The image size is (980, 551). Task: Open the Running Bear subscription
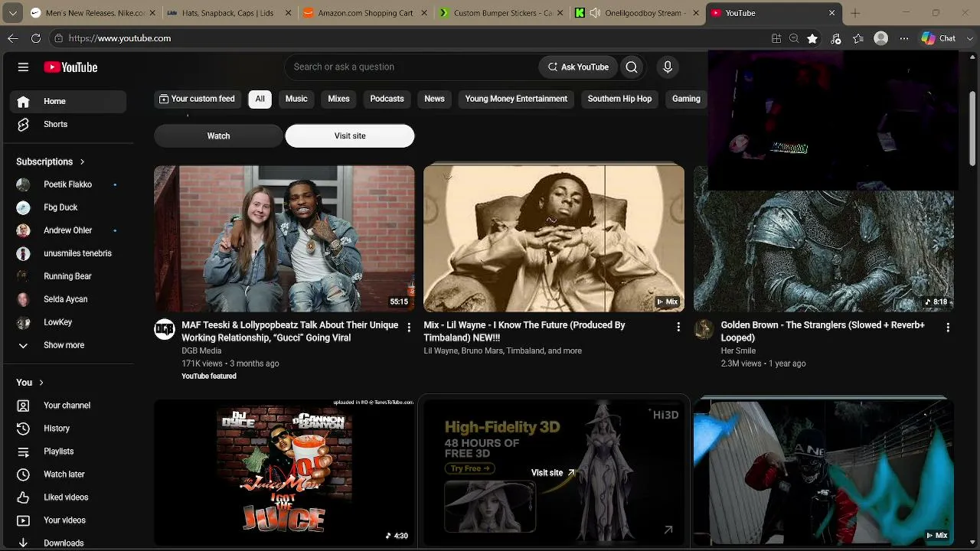tap(68, 276)
